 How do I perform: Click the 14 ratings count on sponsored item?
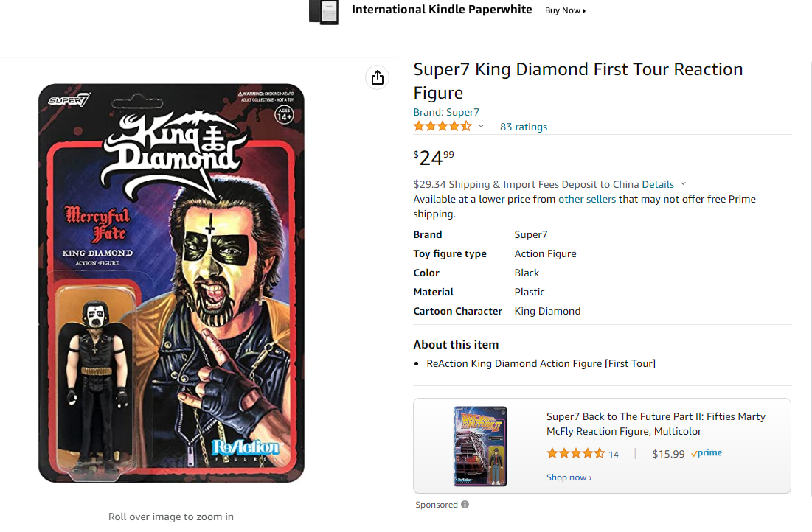(614, 454)
